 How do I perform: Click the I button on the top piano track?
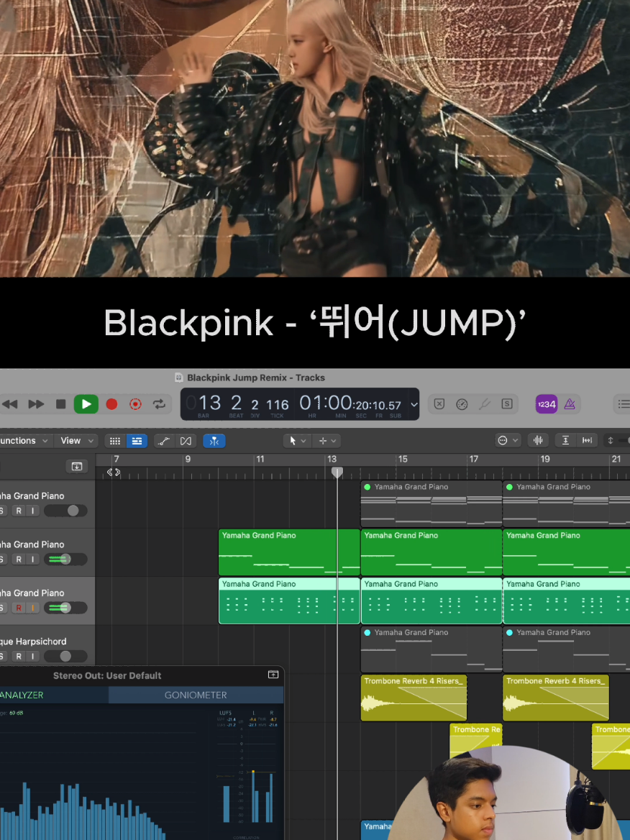32,511
